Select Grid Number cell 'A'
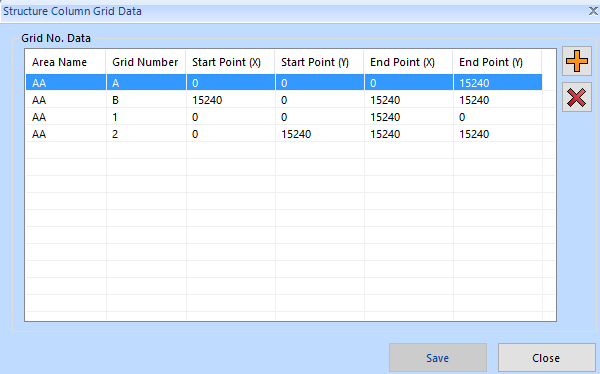The height and width of the screenshot is (374, 600). 146,83
